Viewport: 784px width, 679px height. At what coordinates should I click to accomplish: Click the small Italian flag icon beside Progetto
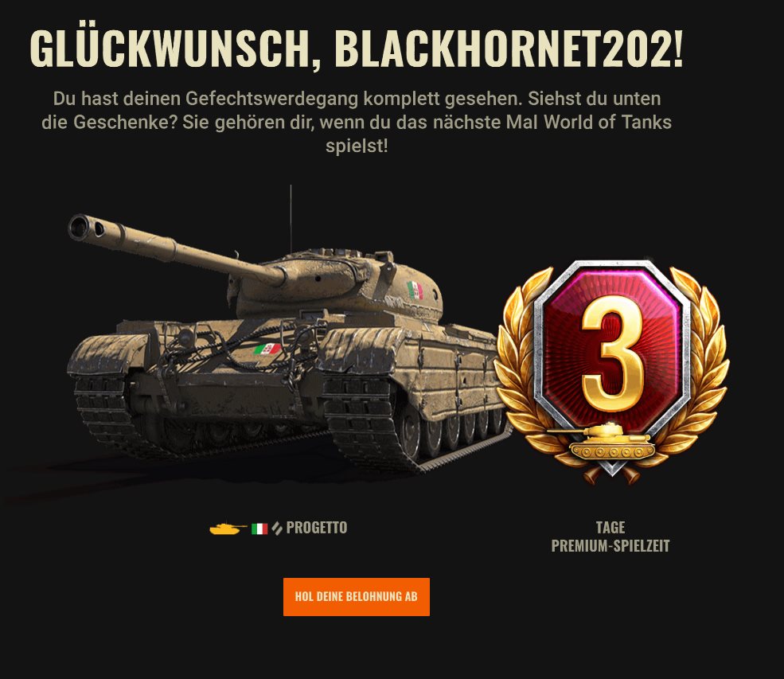pos(259,529)
